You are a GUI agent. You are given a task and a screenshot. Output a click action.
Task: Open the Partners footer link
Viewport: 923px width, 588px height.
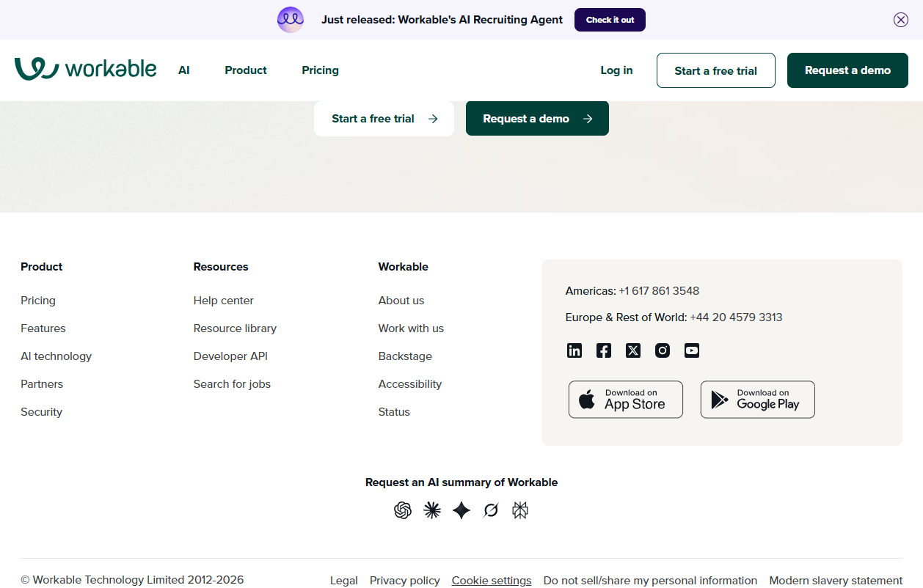pyautogui.click(x=42, y=384)
